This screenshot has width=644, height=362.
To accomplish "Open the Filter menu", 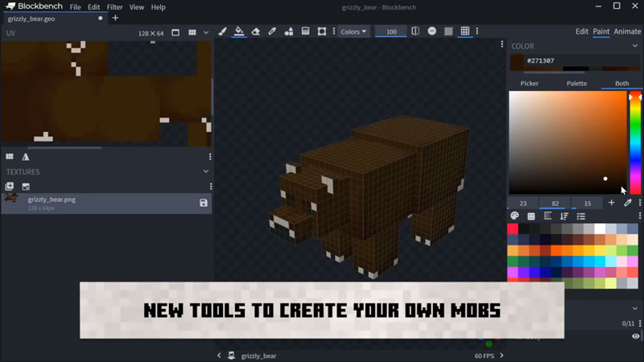I will tap(114, 7).
